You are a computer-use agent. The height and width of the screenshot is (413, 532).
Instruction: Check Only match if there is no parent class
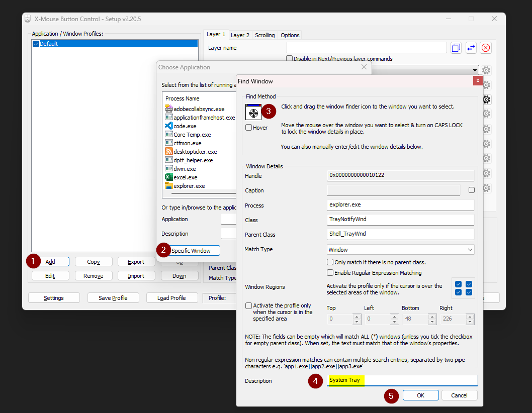coord(330,262)
